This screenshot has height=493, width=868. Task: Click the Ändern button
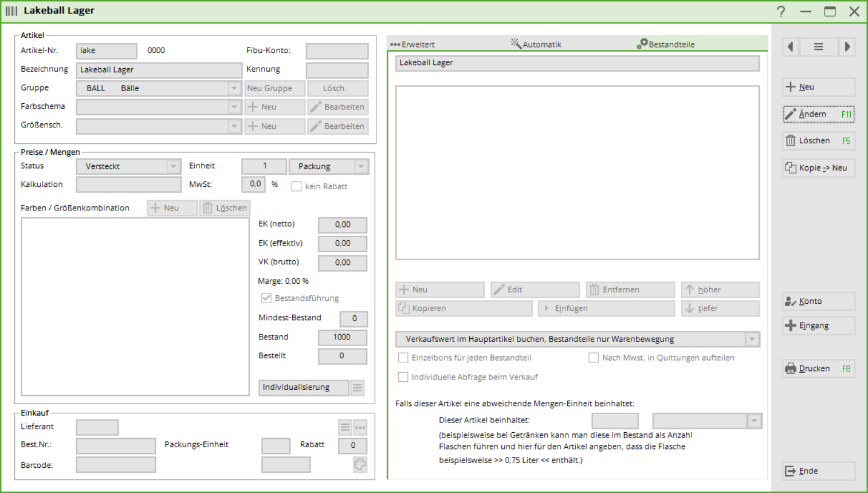tap(818, 114)
